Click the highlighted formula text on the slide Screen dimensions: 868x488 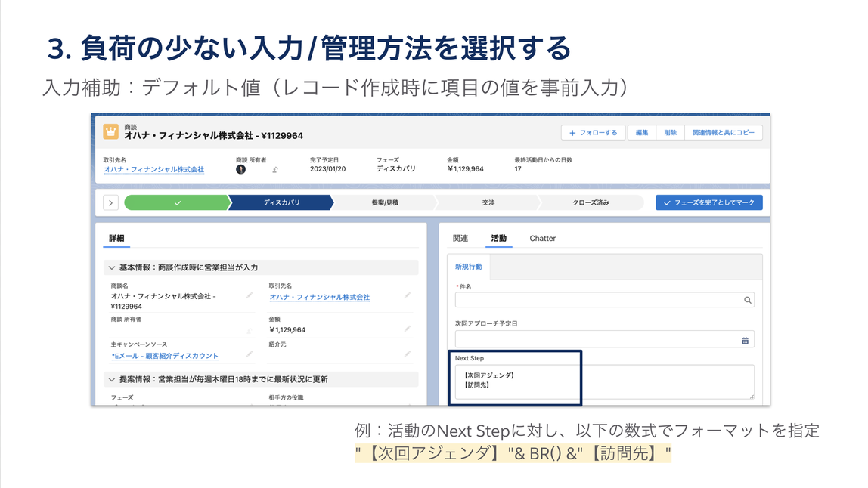pos(513,453)
